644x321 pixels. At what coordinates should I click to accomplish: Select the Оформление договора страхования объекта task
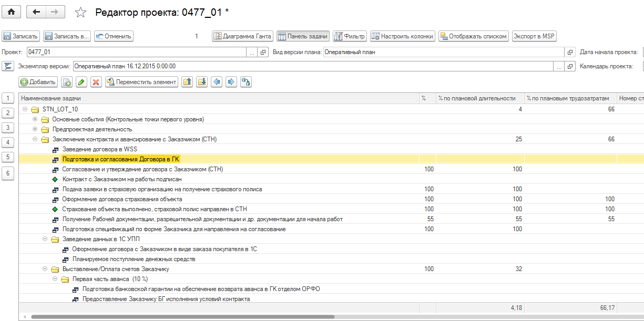(122, 199)
